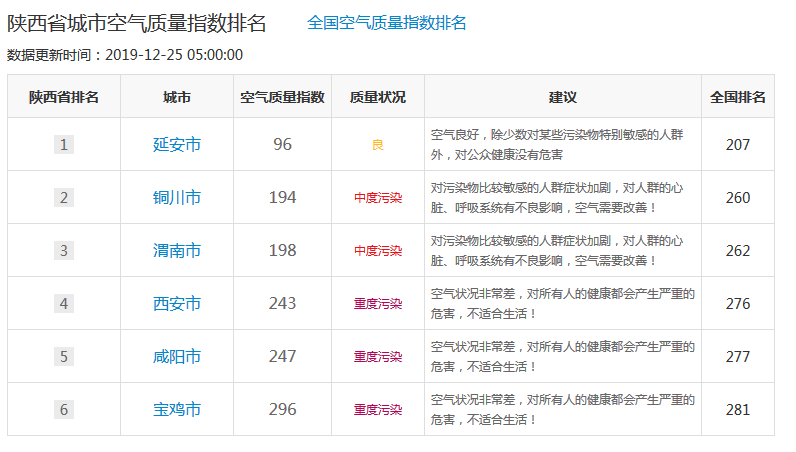Click 铜川市's 中度污染 status label
Screen dimensions: 796x452
click(378, 198)
